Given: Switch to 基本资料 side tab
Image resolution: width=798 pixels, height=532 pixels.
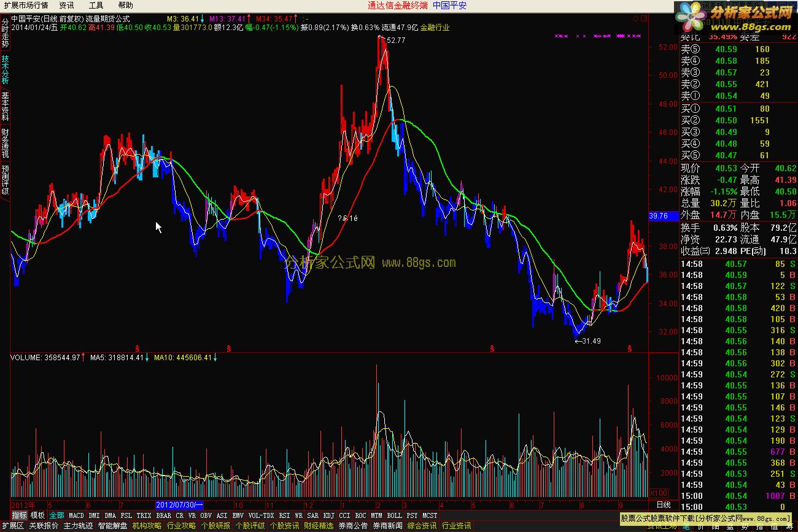Looking at the screenshot, I should point(5,107).
